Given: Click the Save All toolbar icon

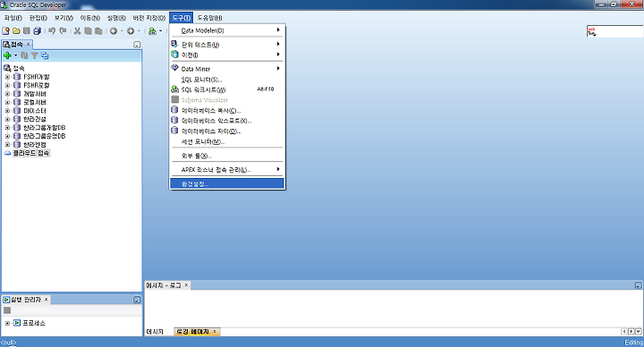Looking at the screenshot, I should pyautogui.click(x=37, y=30).
